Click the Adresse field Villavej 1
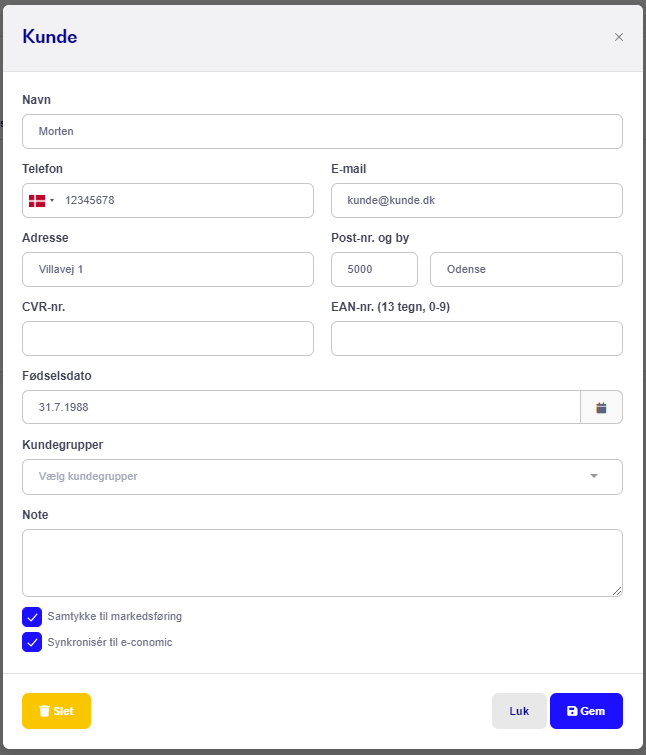646x755 pixels. (x=168, y=269)
